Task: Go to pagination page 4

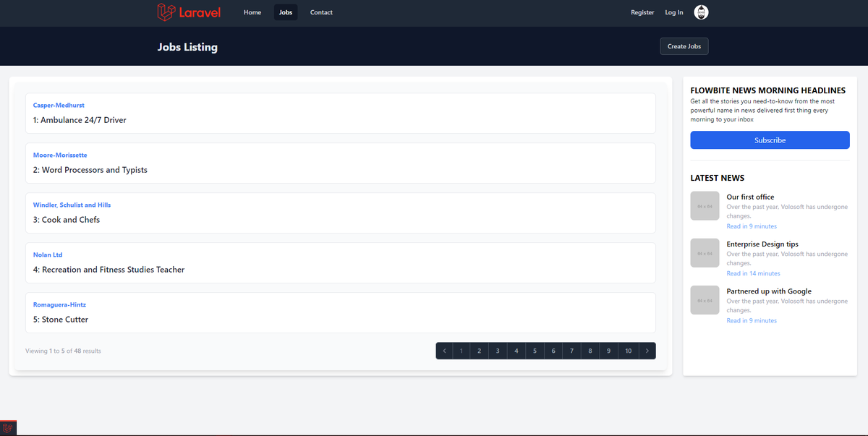Action: 516,351
